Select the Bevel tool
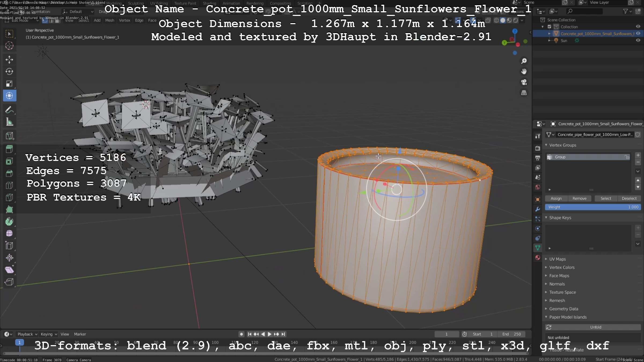 (x=9, y=173)
